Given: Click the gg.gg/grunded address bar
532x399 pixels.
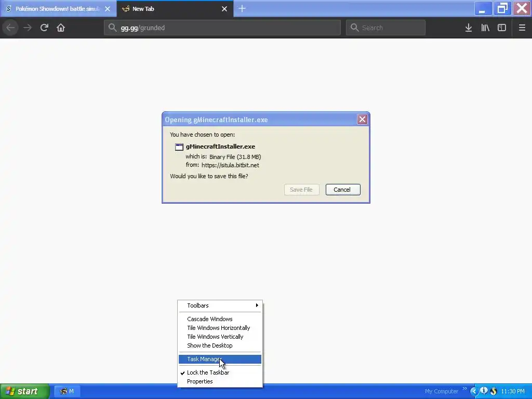Looking at the screenshot, I should coord(222,28).
